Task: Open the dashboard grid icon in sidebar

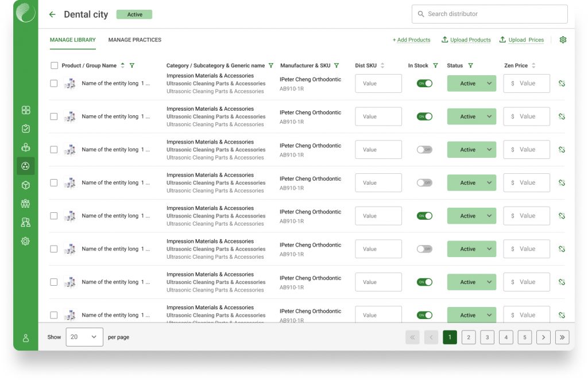Action: [25, 110]
